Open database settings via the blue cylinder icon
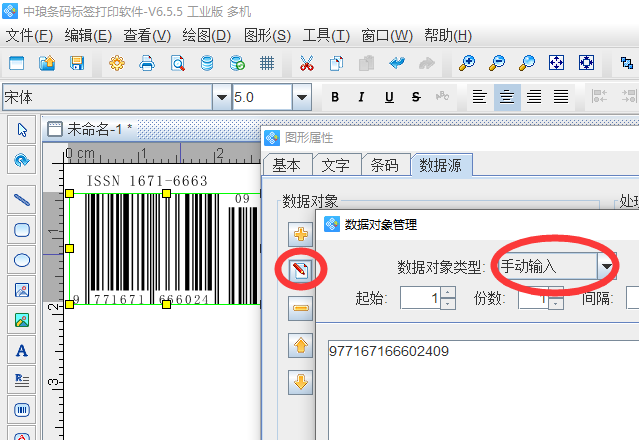Image resolution: width=639 pixels, height=440 pixels. pyautogui.click(x=207, y=63)
